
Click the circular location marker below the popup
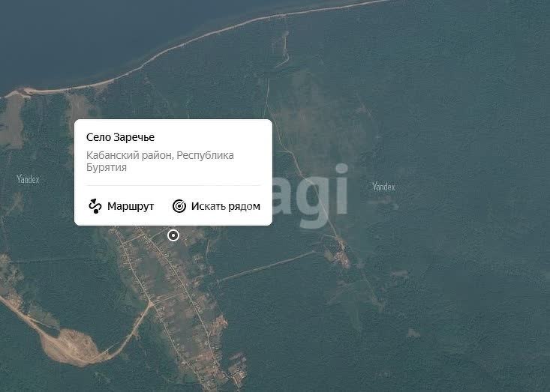(x=173, y=235)
